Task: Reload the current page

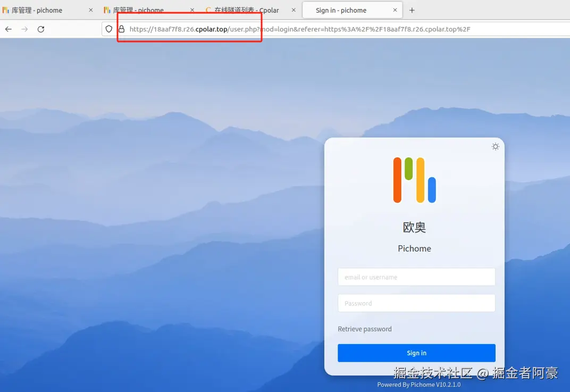Action: [x=41, y=29]
